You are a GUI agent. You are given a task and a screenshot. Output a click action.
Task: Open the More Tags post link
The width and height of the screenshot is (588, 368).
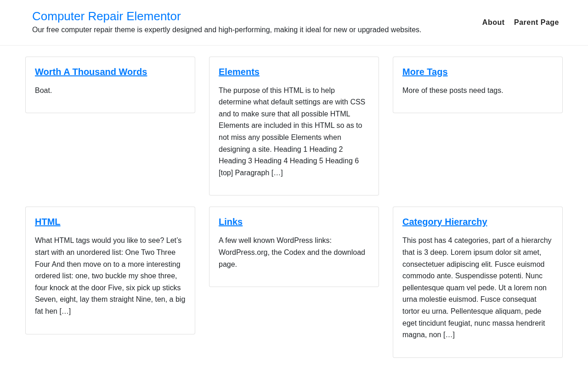(425, 72)
